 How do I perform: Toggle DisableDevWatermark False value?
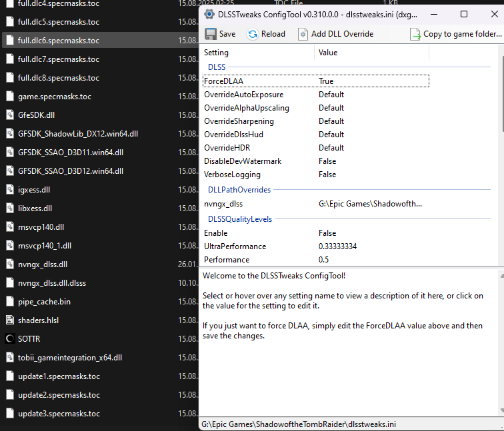tap(327, 161)
